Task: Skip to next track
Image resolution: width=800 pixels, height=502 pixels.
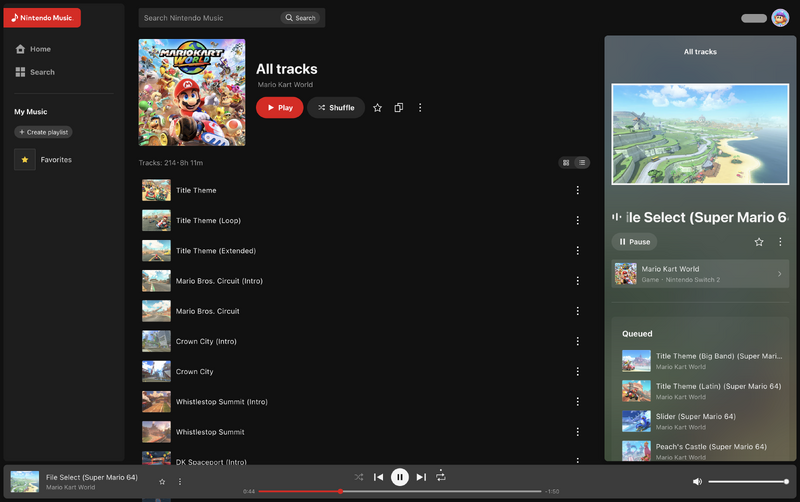Action: 421,477
